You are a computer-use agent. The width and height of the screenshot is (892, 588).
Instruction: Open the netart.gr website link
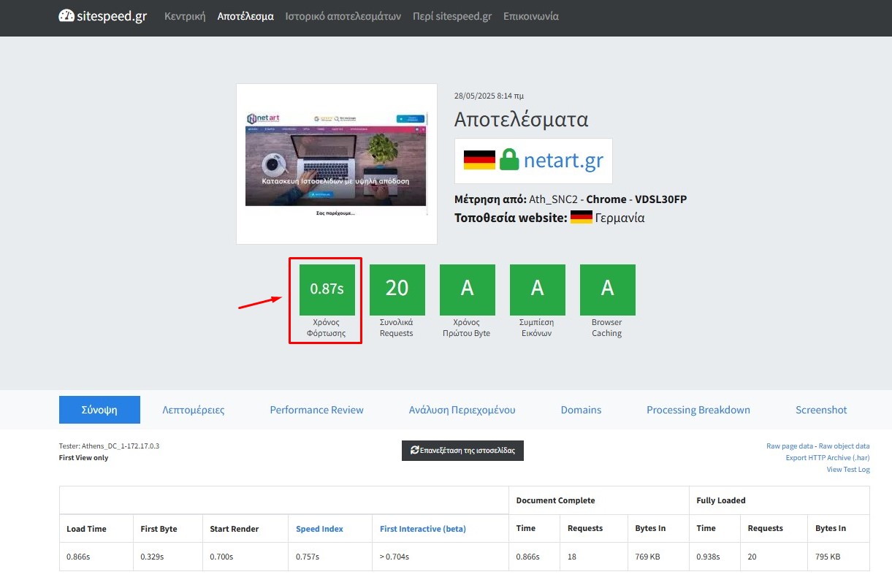(x=563, y=160)
